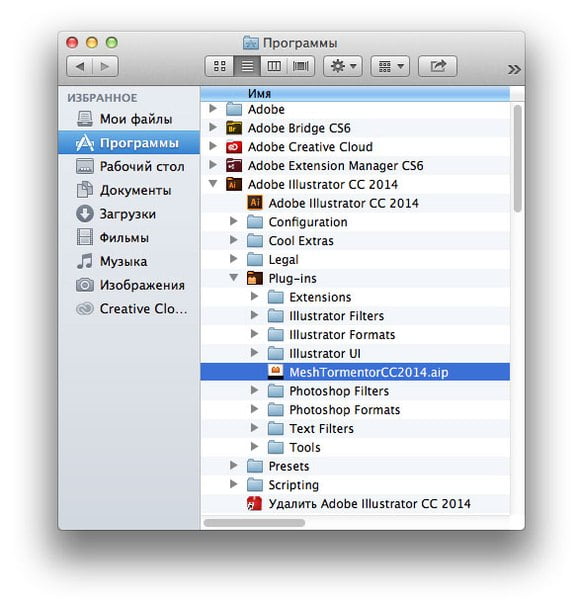Click the Share toolbar button

click(437, 66)
